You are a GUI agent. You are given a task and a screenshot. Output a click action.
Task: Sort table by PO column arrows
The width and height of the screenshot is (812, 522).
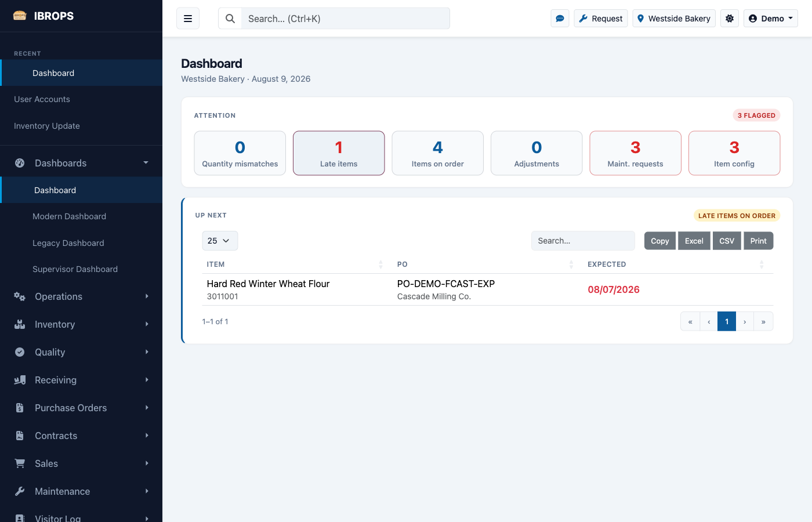pos(571,264)
